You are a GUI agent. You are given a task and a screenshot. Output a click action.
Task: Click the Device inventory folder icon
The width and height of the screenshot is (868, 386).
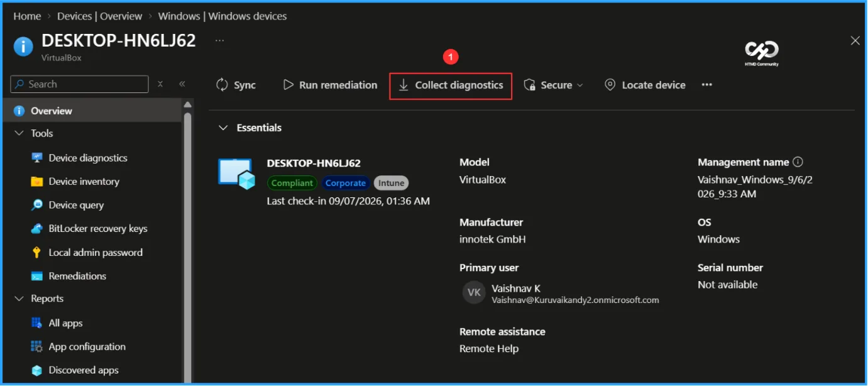[37, 182]
